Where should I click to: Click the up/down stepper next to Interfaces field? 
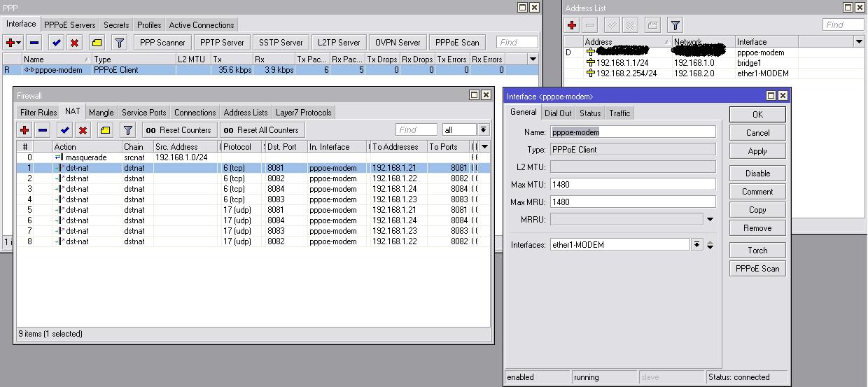(x=710, y=245)
